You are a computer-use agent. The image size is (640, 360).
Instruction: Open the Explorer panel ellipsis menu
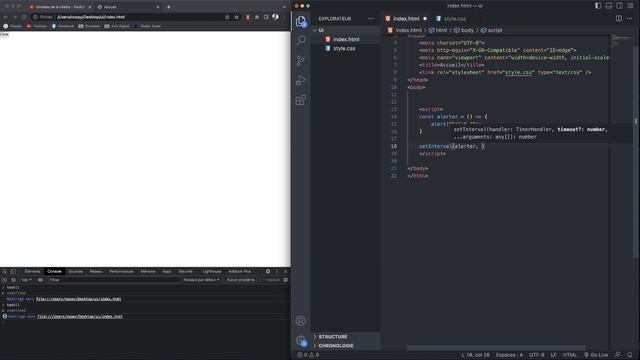371,18
